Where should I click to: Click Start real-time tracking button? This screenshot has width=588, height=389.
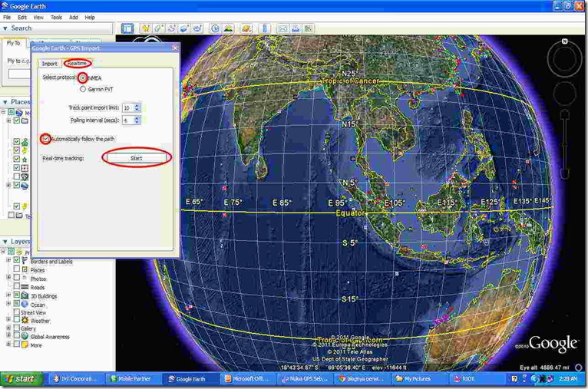pos(137,158)
